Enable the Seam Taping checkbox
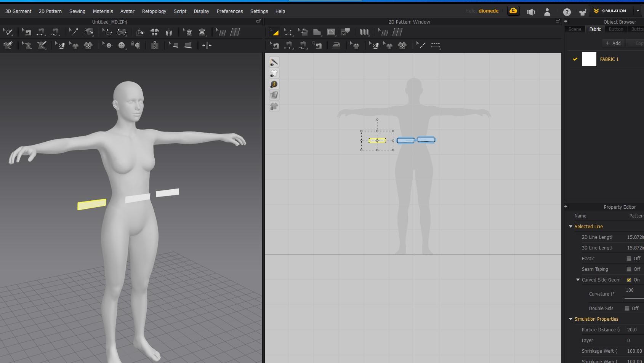 (x=629, y=269)
